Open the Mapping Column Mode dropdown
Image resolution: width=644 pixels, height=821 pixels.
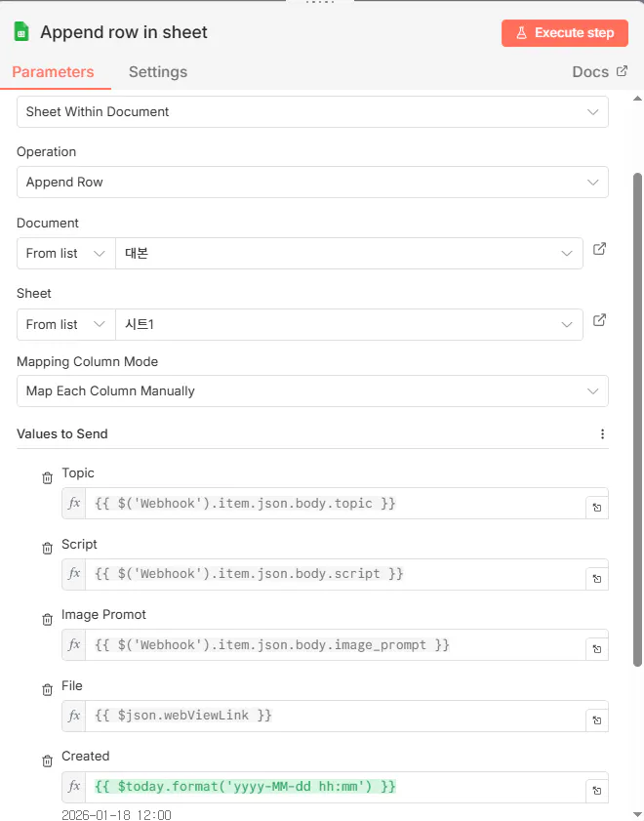click(x=312, y=391)
